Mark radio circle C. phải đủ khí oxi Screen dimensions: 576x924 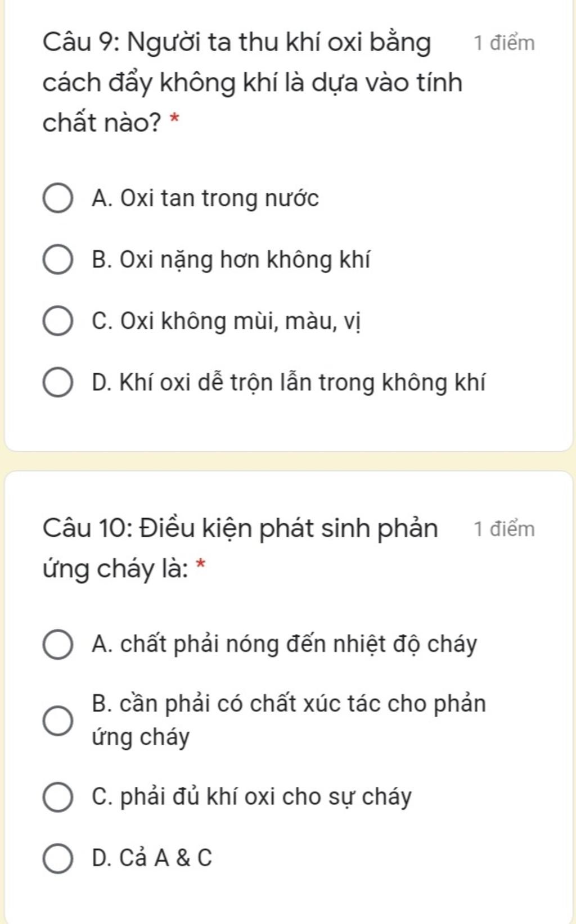(58, 797)
